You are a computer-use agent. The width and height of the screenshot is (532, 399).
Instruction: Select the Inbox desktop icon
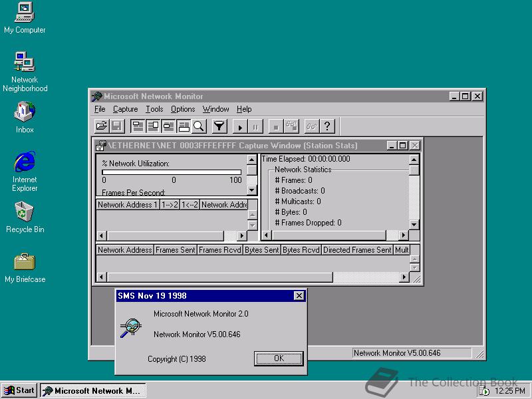pos(25,118)
